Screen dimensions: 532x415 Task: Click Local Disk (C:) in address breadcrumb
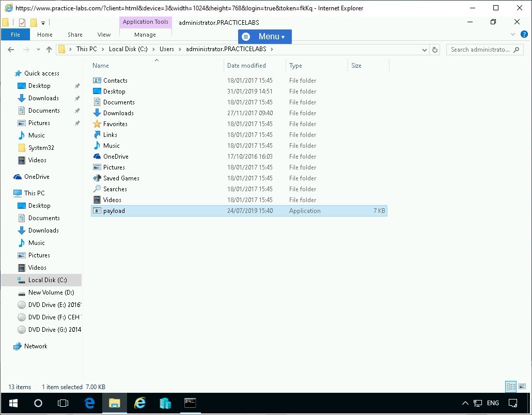pos(128,49)
